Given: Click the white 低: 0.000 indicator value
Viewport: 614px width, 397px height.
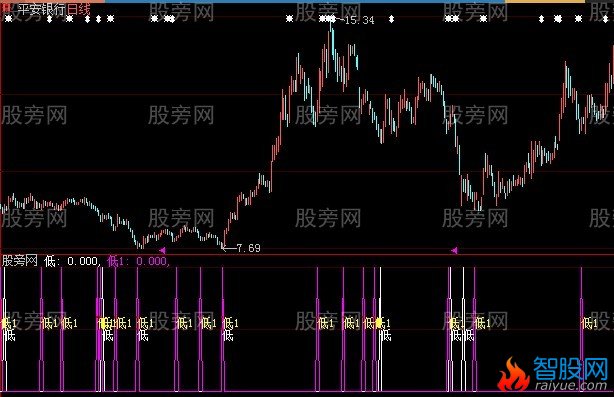Looking at the screenshot, I should click(x=72, y=261).
